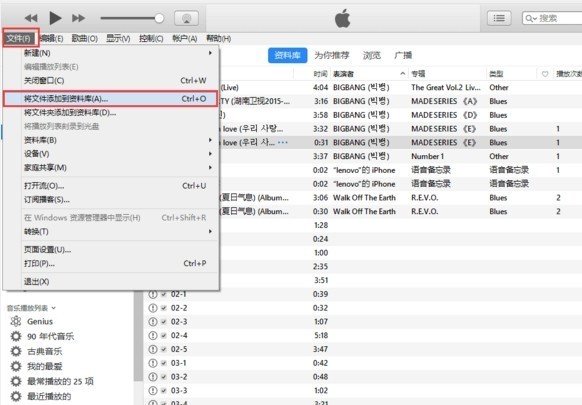Click the search magnifier dropdown icon

click(531, 19)
